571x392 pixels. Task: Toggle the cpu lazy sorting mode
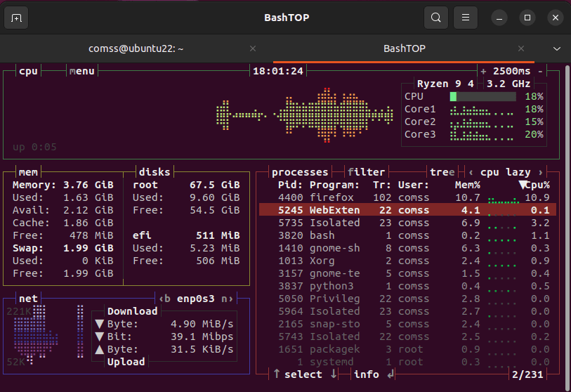tap(505, 172)
